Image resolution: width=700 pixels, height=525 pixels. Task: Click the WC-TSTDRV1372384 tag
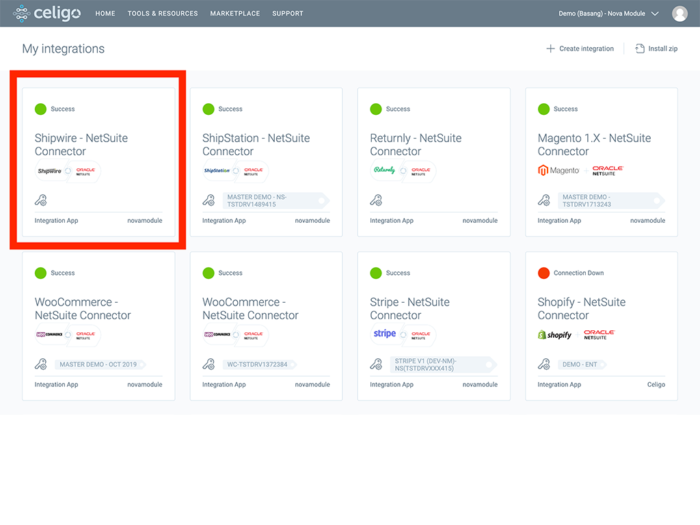pyautogui.click(x=259, y=364)
